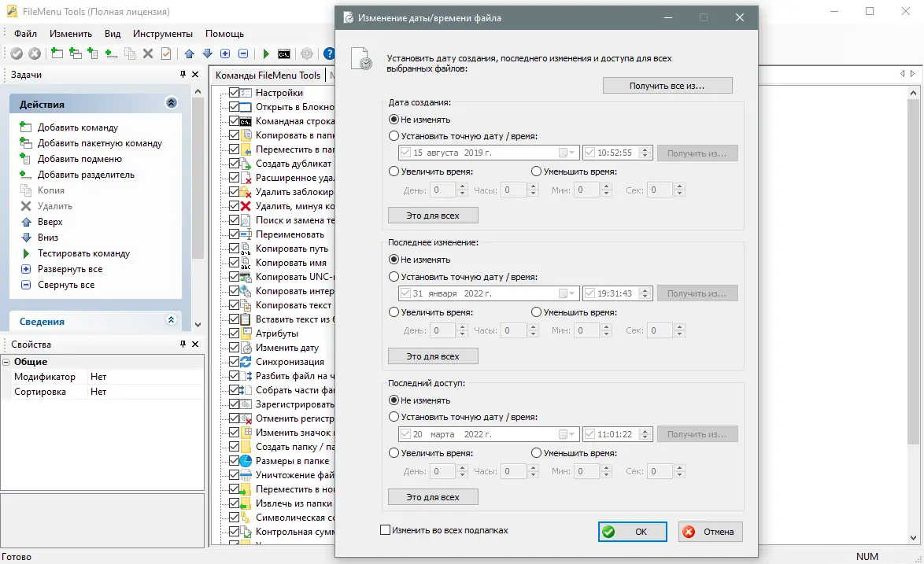Open the Изменить menu
Viewport: 924px width, 564px height.
71,34
